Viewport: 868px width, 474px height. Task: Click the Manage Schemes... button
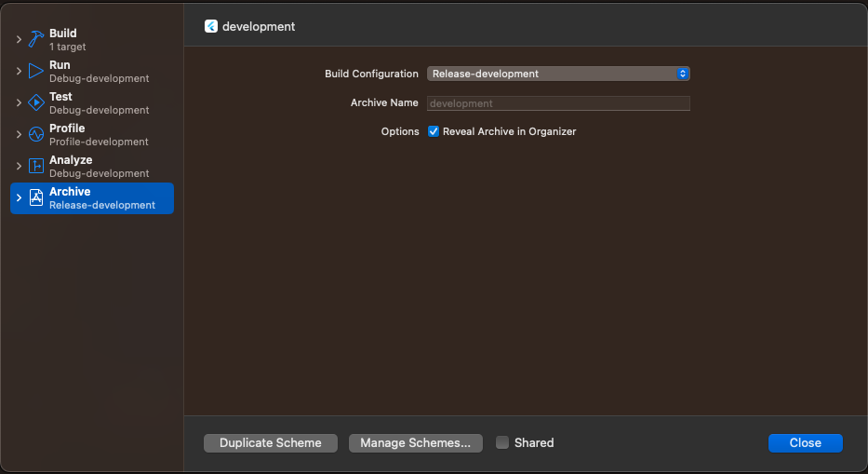416,443
